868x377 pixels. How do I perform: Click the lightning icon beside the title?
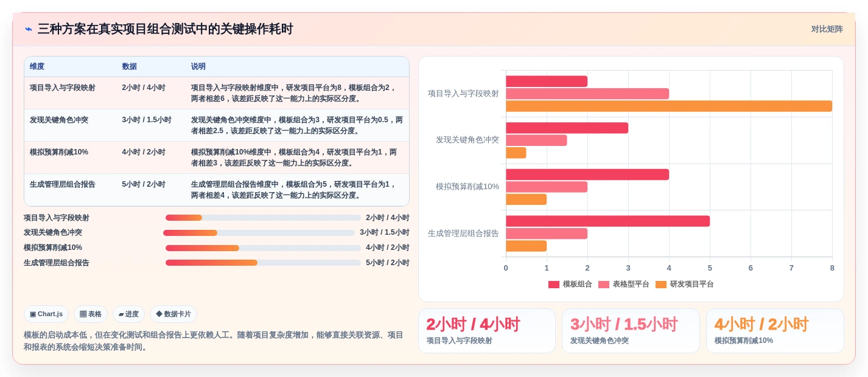[x=29, y=29]
